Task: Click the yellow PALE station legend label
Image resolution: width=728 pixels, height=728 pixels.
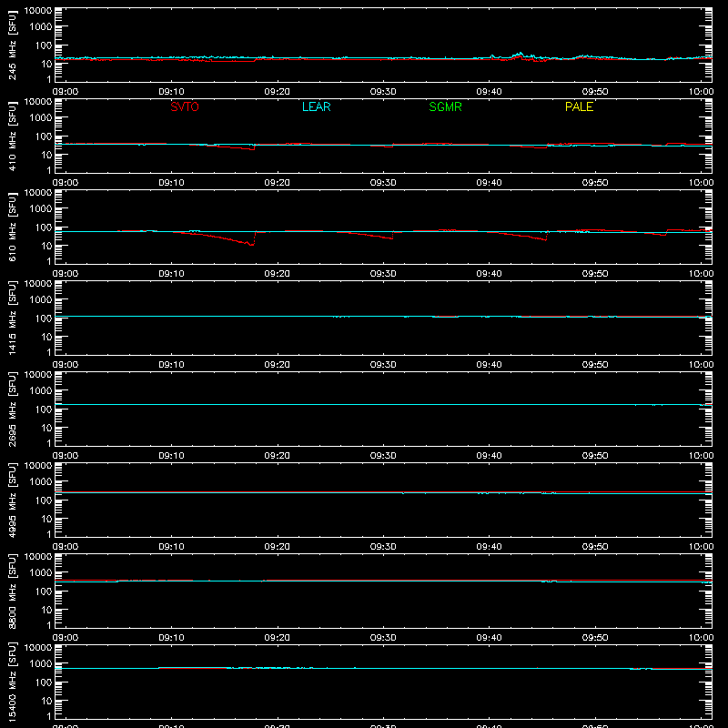Action: [579, 106]
